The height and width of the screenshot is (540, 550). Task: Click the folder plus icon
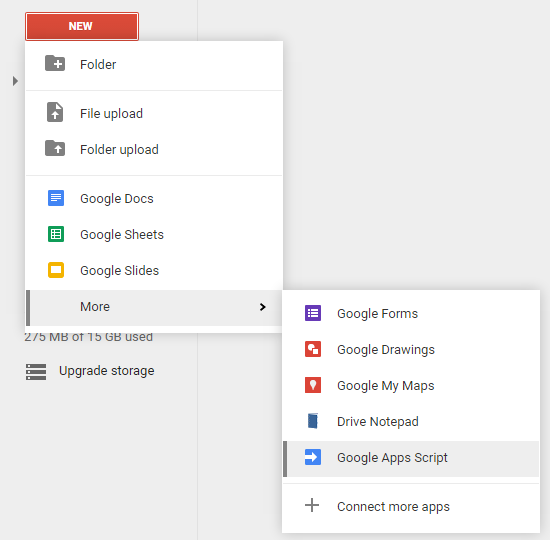pos(55,64)
